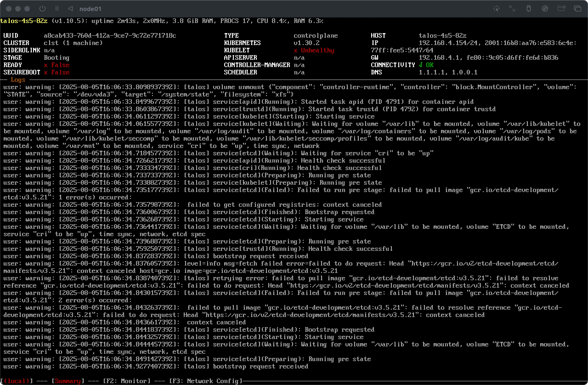Pause the running virtual machine
Viewport: 588px width, 385px height.
click(57, 8)
